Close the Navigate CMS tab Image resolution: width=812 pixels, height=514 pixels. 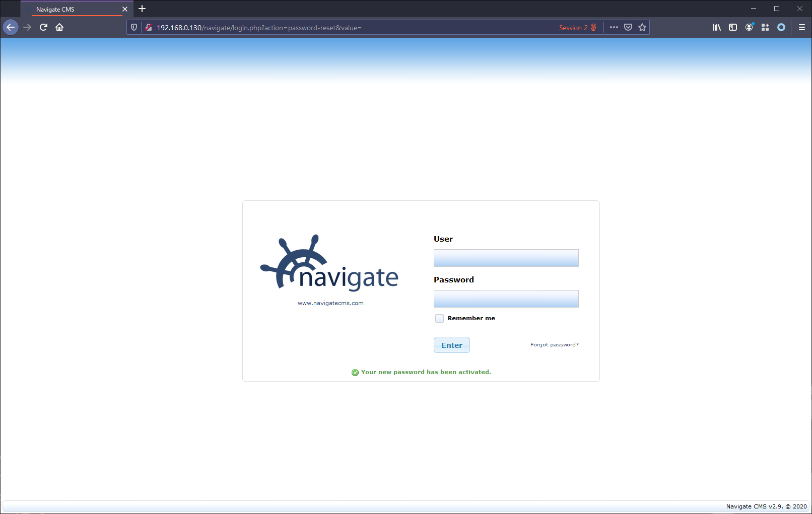pyautogui.click(x=125, y=9)
